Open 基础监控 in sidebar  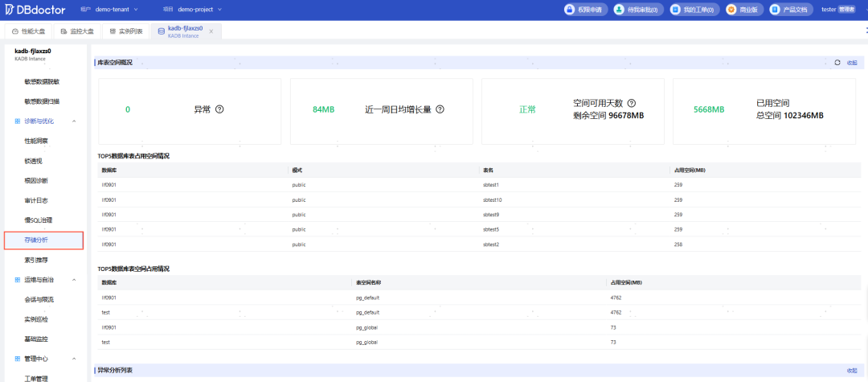36,339
